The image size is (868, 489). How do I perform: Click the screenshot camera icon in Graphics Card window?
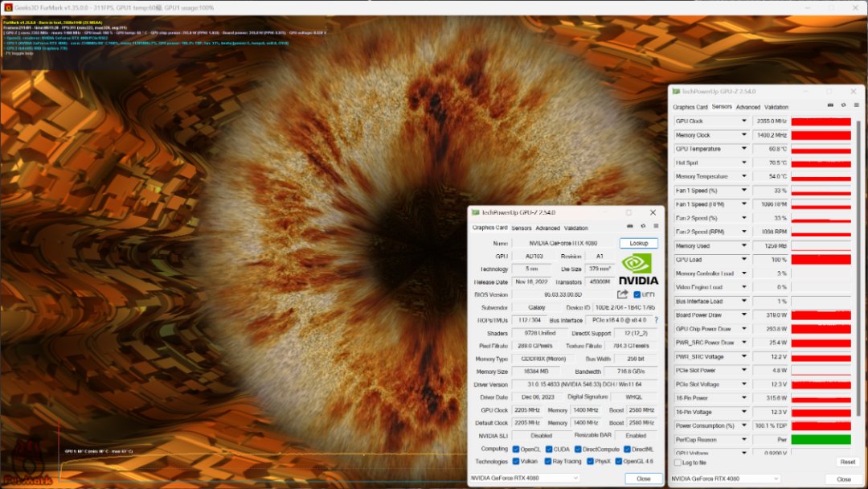click(630, 227)
